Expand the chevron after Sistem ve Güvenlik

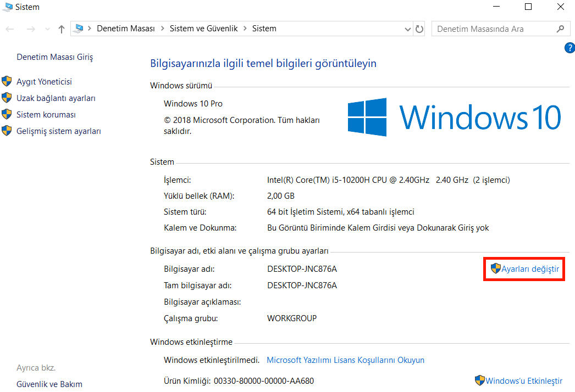pyautogui.click(x=245, y=28)
